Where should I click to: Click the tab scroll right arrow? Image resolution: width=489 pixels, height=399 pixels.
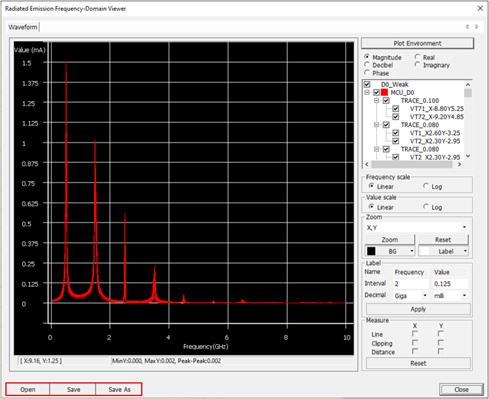pyautogui.click(x=477, y=27)
